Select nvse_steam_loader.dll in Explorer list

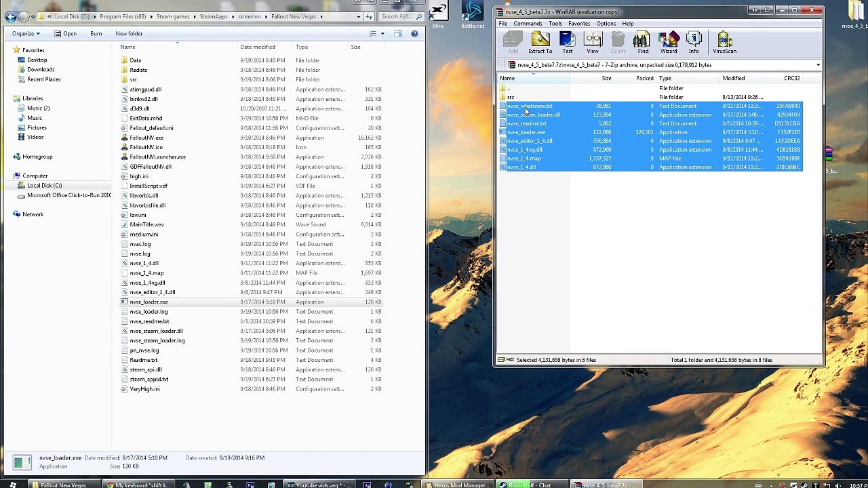156,331
